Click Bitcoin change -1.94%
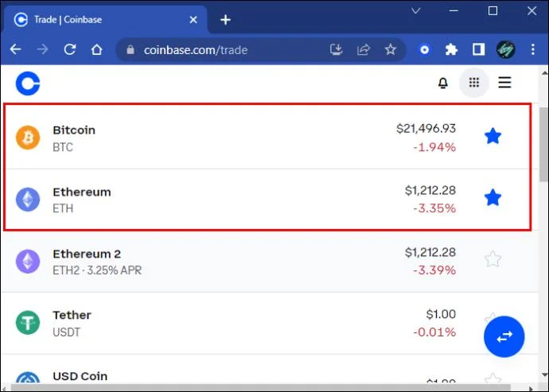Image resolution: width=549 pixels, height=392 pixels. [x=434, y=147]
